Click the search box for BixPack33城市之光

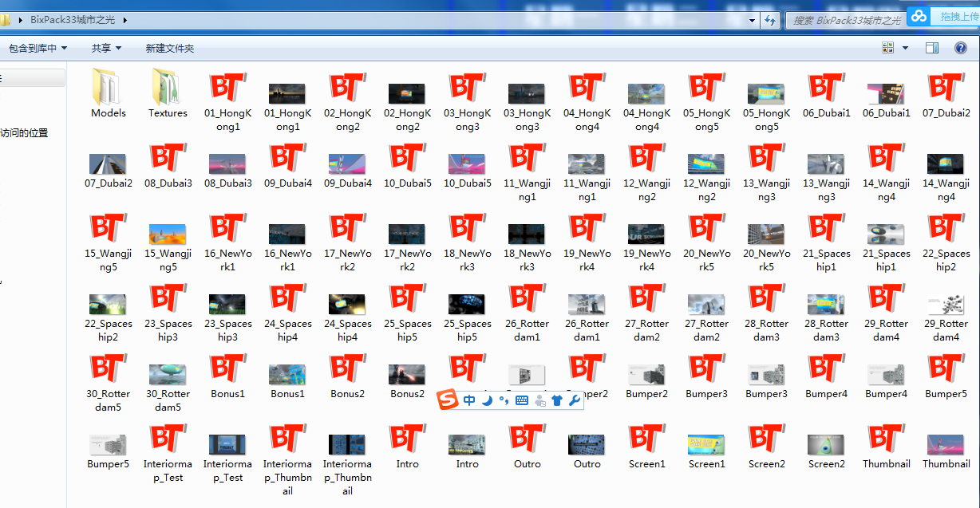pyautogui.click(x=846, y=21)
